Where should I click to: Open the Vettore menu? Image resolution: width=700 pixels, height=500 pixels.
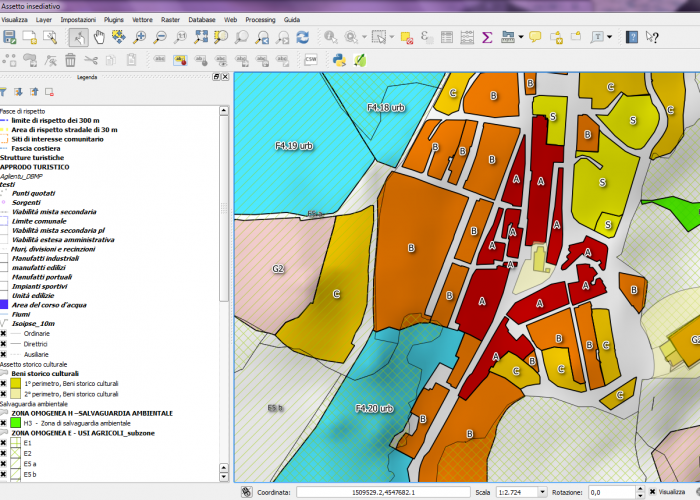tap(142, 20)
